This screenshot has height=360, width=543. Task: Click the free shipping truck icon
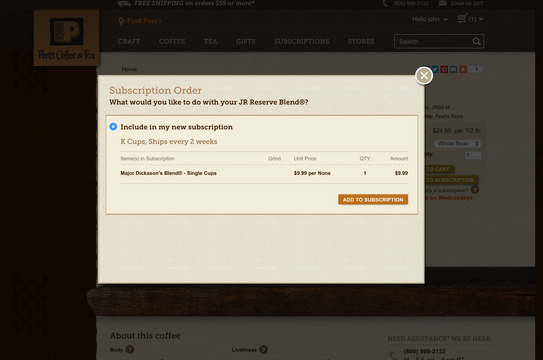(124, 3)
